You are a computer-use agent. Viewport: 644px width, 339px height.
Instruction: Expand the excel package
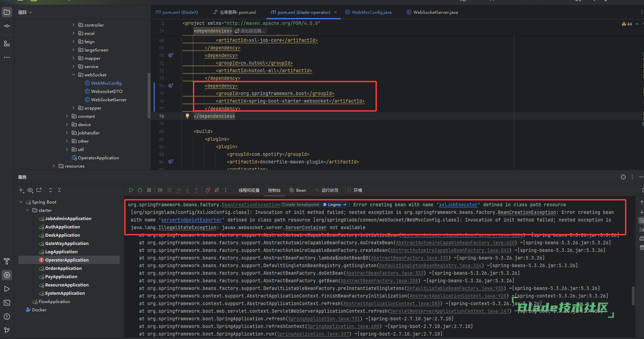pyautogui.click(x=74, y=33)
